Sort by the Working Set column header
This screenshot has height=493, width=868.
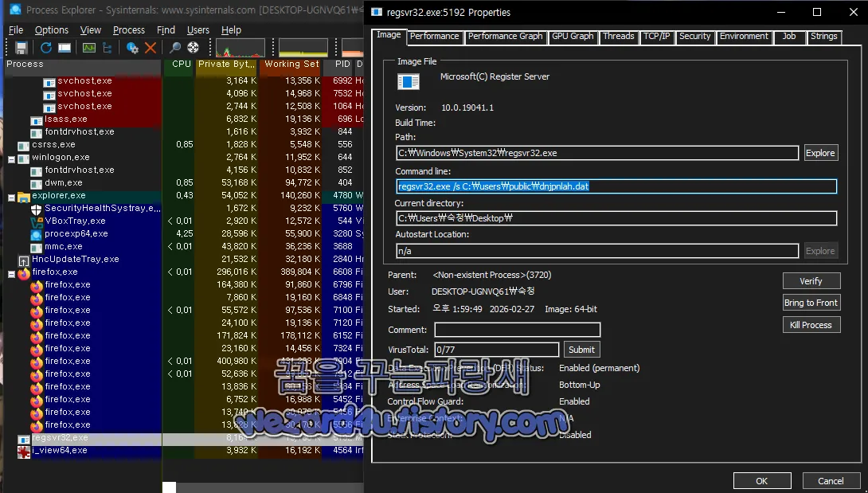(x=291, y=65)
